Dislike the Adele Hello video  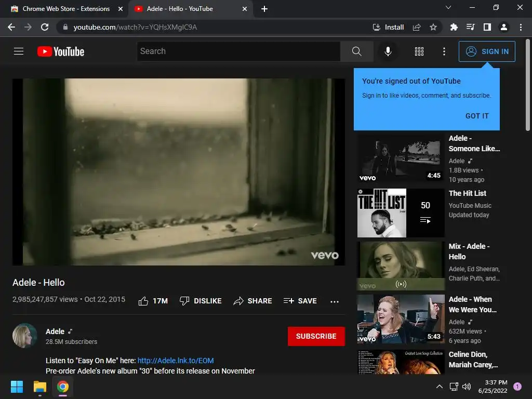pos(201,301)
